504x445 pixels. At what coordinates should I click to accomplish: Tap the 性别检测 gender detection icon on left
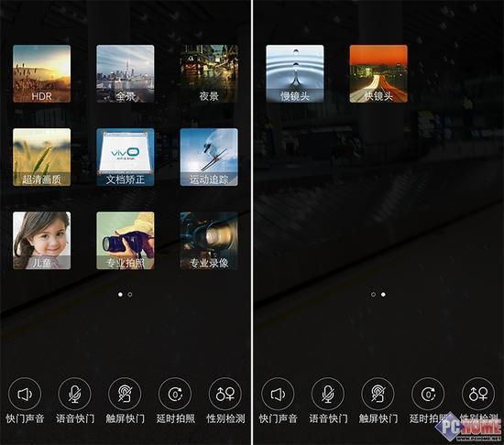[225, 395]
